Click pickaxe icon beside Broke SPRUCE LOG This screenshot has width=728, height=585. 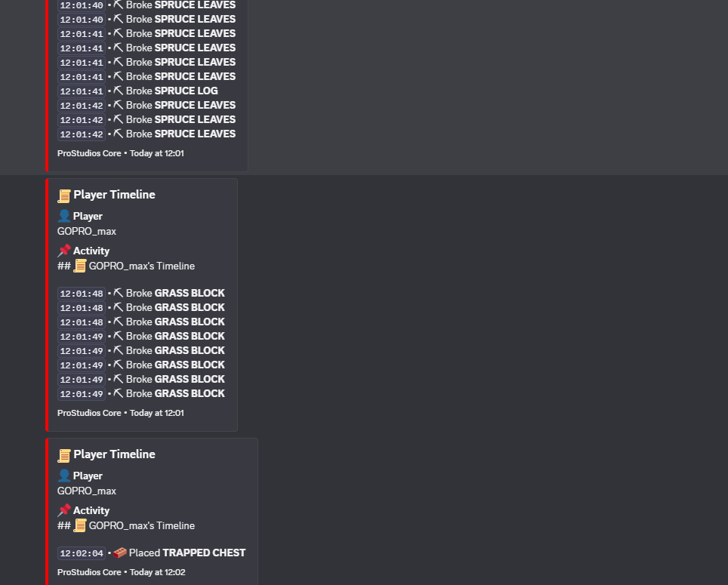coord(119,91)
